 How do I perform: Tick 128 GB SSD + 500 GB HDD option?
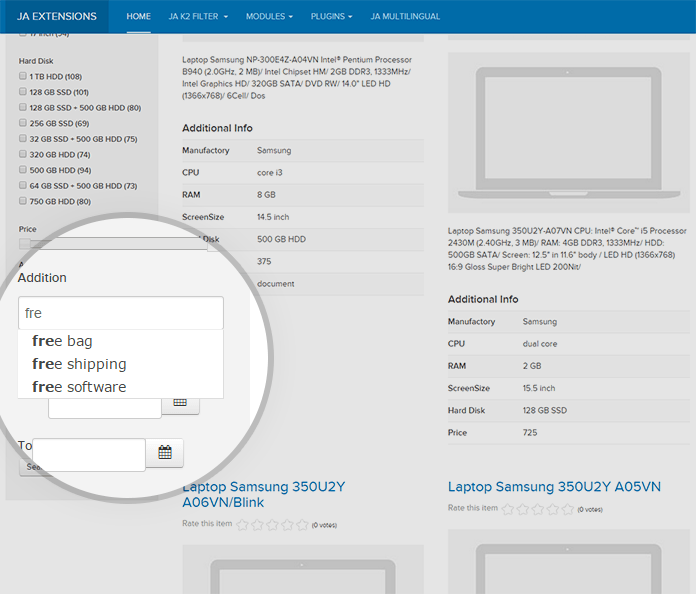click(23, 107)
